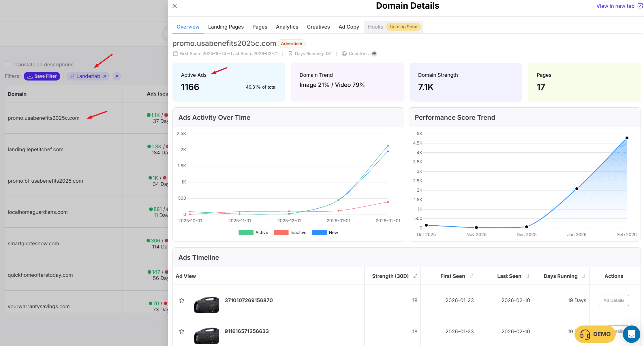
Task: Sort by First Seen column
Action: (471, 276)
